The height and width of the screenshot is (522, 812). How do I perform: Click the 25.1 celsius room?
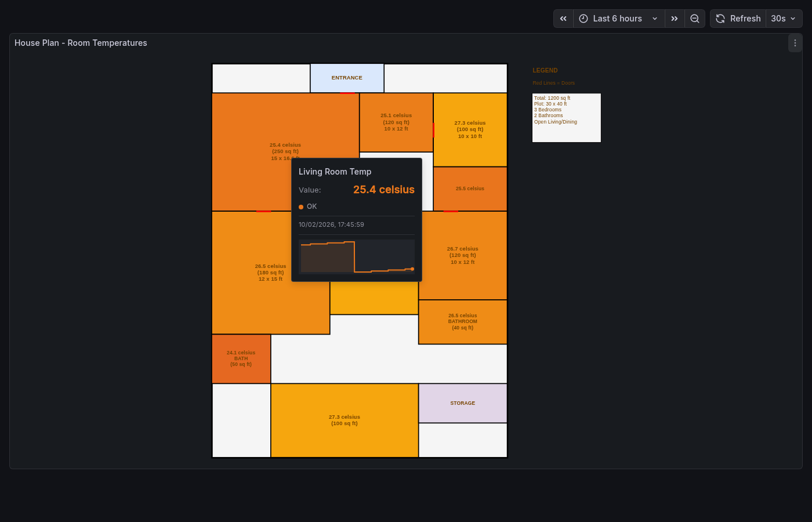click(x=396, y=122)
